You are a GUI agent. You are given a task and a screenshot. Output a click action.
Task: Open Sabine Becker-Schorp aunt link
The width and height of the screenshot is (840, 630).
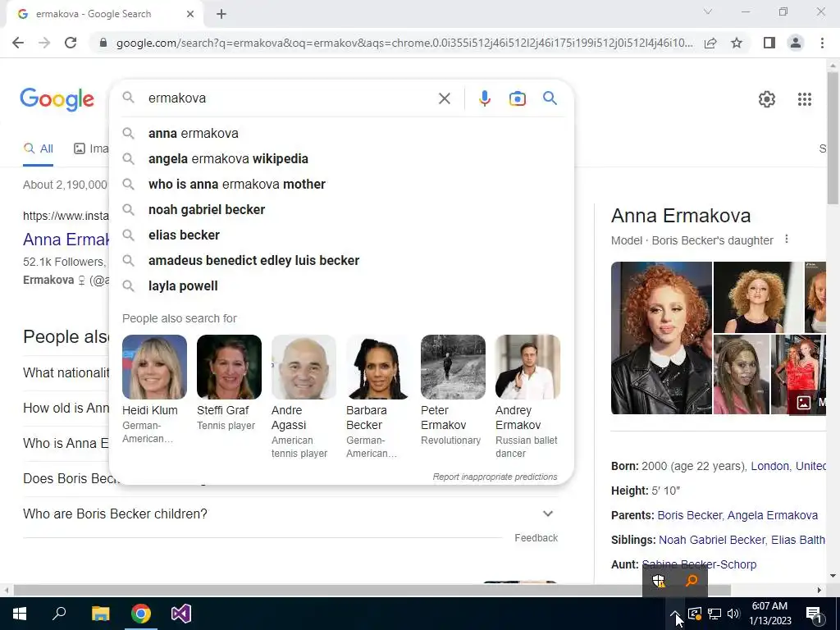[x=699, y=564]
